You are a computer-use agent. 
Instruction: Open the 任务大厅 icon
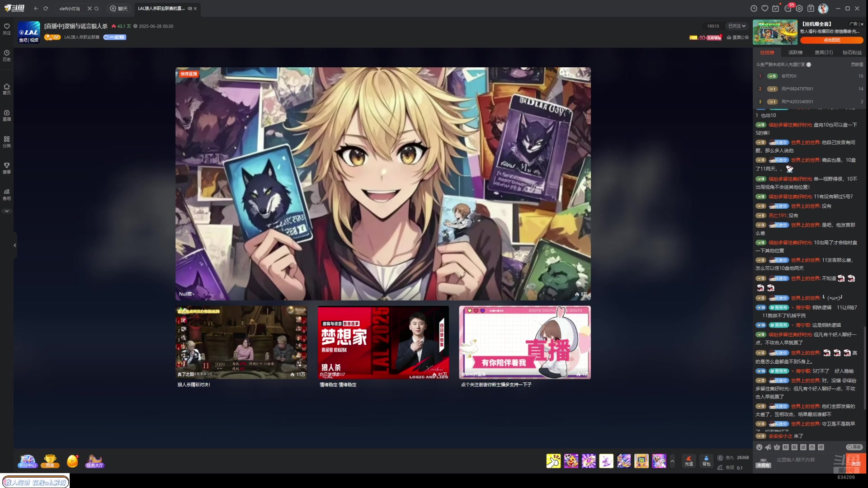point(95,461)
